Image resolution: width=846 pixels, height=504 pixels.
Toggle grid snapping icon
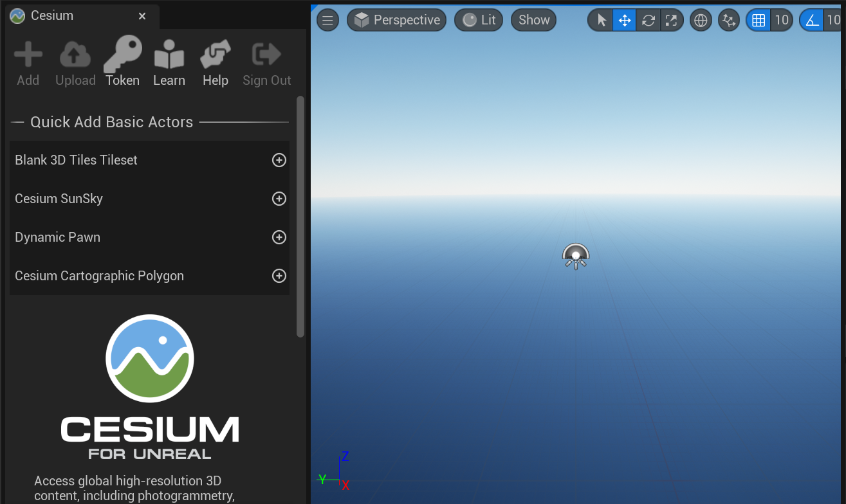pos(759,20)
